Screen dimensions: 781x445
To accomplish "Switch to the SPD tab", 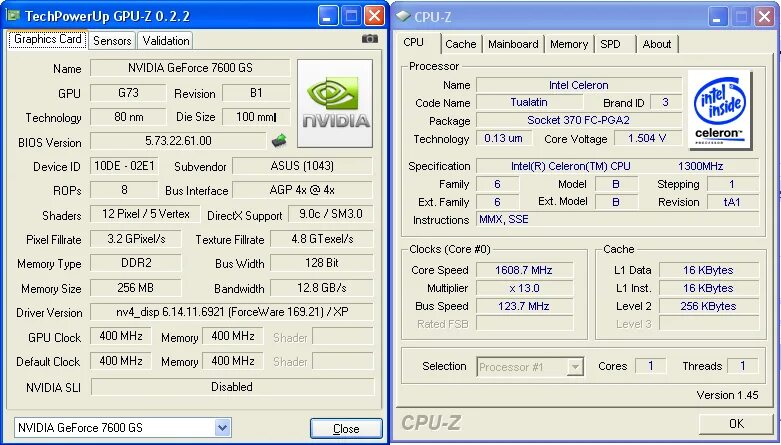I will pos(615,44).
